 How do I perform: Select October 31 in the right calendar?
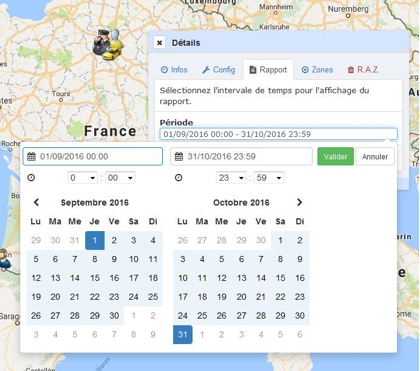[x=183, y=334]
